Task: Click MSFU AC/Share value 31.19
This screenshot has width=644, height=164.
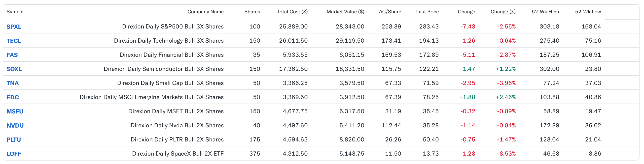Action: pyautogui.click(x=393, y=111)
